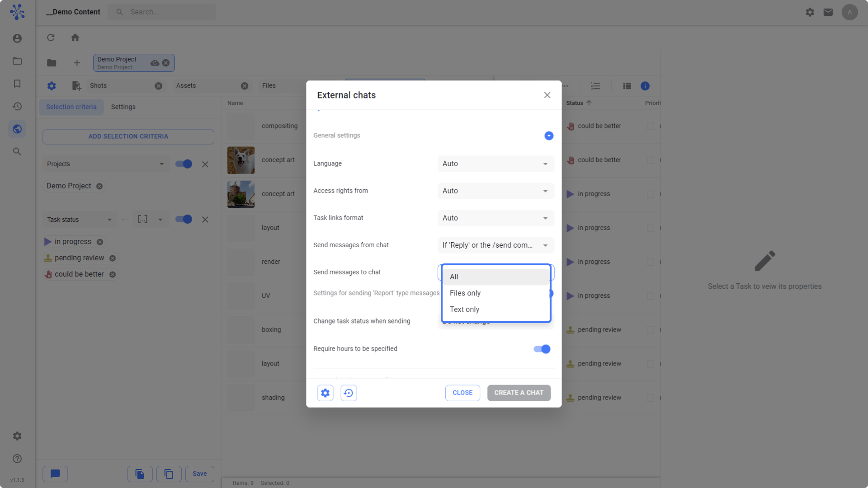
Task: Select the globe sidebar icon
Action: [17, 129]
